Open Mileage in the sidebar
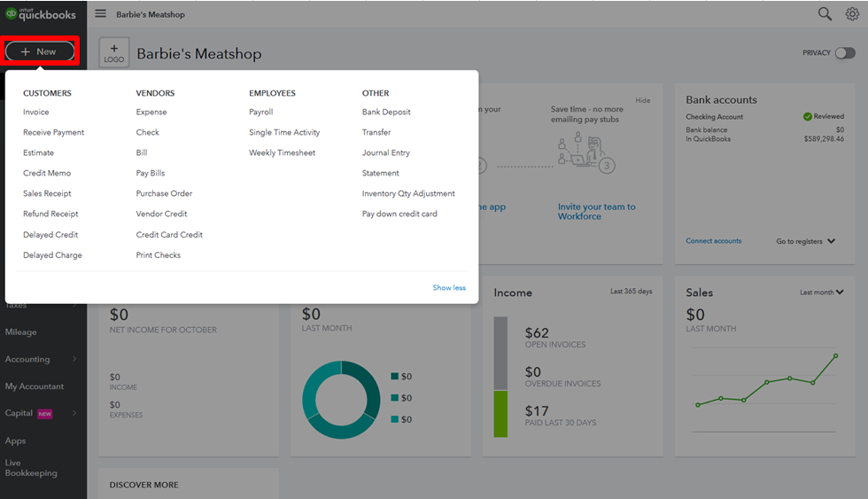Image resolution: width=868 pixels, height=499 pixels. coord(21,332)
